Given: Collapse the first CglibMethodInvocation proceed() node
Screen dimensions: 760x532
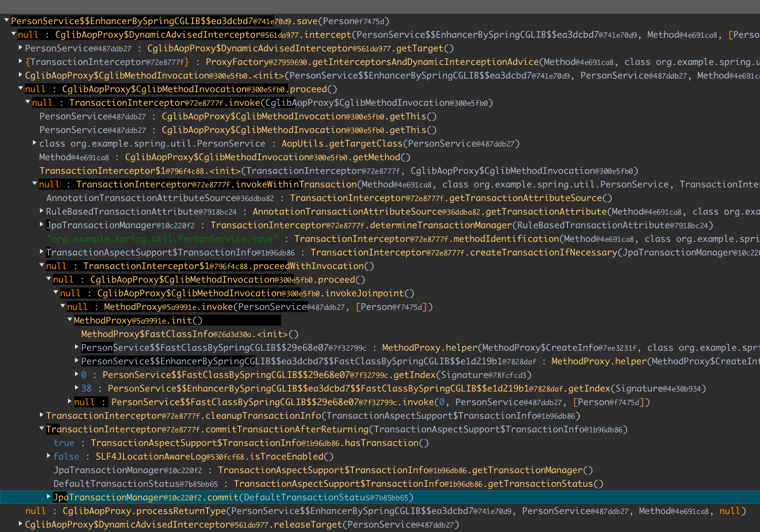Looking at the screenshot, I should pyautogui.click(x=21, y=88).
